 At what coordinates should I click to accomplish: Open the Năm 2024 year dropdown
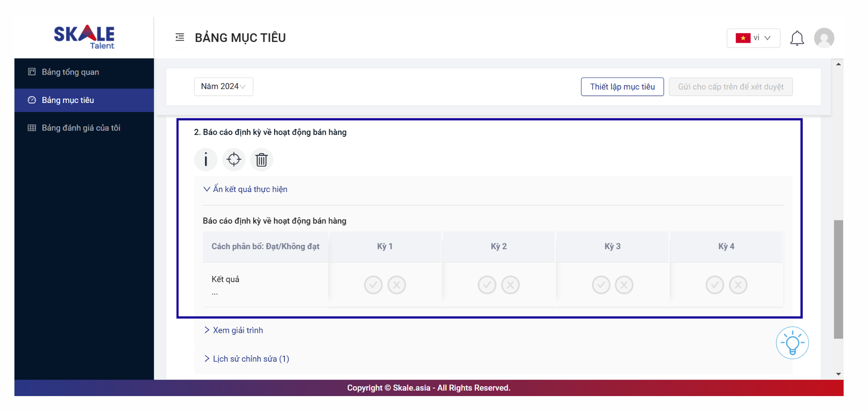coord(223,87)
